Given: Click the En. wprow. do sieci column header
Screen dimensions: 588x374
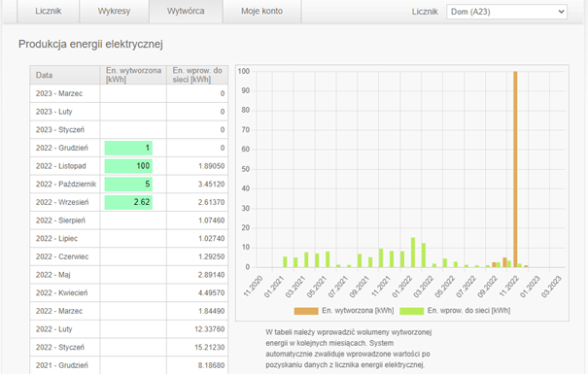Looking at the screenshot, I should pos(197,75).
